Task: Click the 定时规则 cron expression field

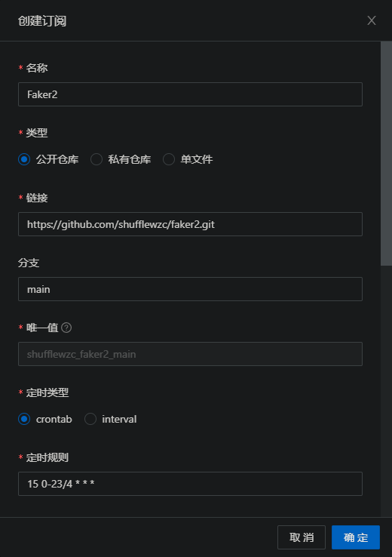Action: 190,484
